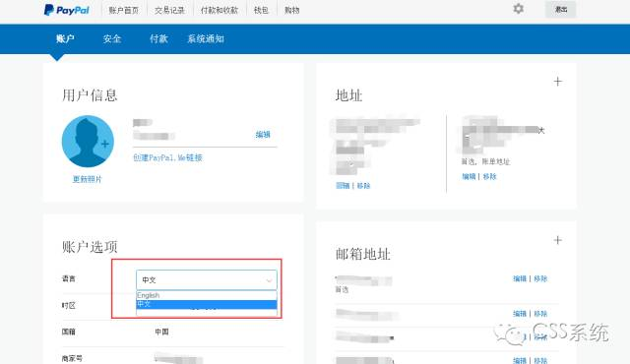Click 编辑 next to the user name
This screenshot has height=364, width=630.
point(263,135)
